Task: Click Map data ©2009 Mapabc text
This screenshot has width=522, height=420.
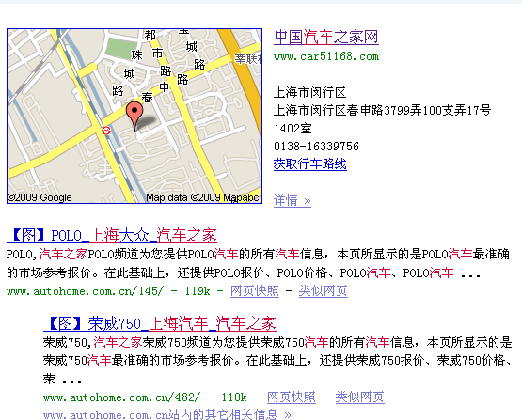Action: point(202,197)
